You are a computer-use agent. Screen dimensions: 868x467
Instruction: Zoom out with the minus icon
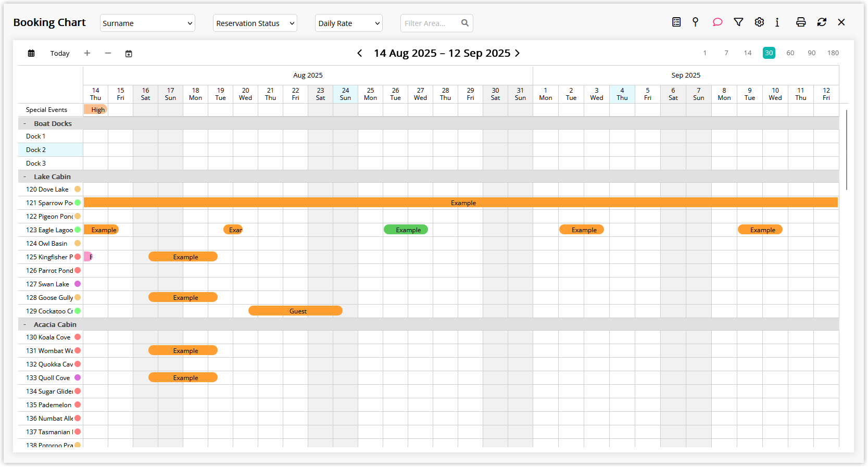pos(108,53)
